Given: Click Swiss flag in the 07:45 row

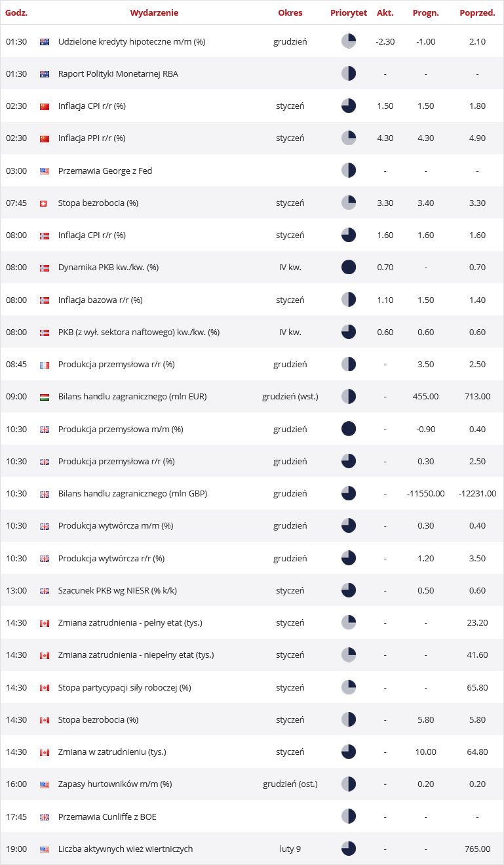Looking at the screenshot, I should tap(45, 203).
